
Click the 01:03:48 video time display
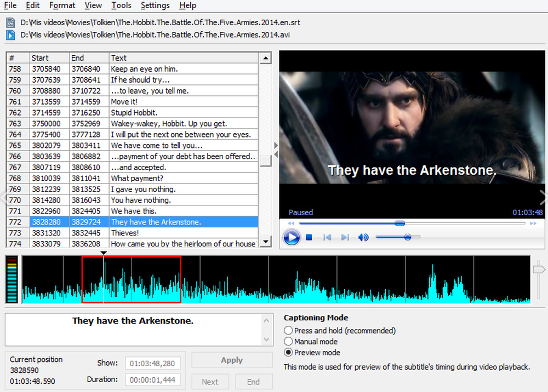click(527, 212)
